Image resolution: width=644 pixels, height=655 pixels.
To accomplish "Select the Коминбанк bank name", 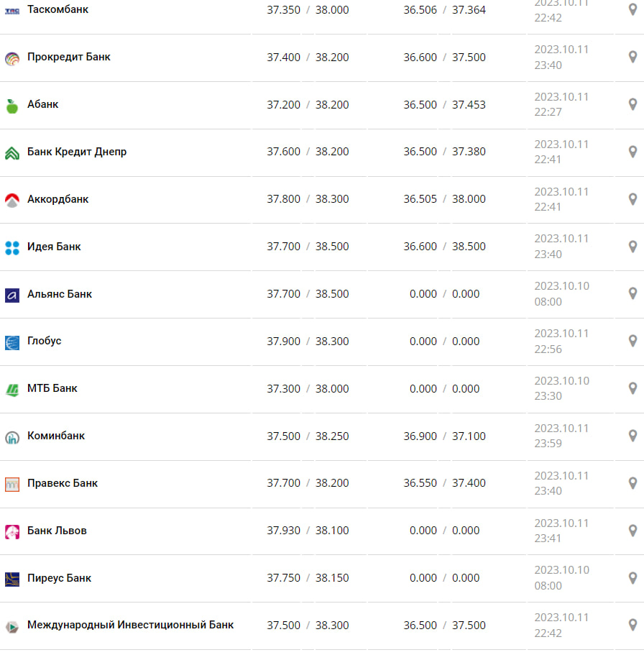I will point(56,436).
